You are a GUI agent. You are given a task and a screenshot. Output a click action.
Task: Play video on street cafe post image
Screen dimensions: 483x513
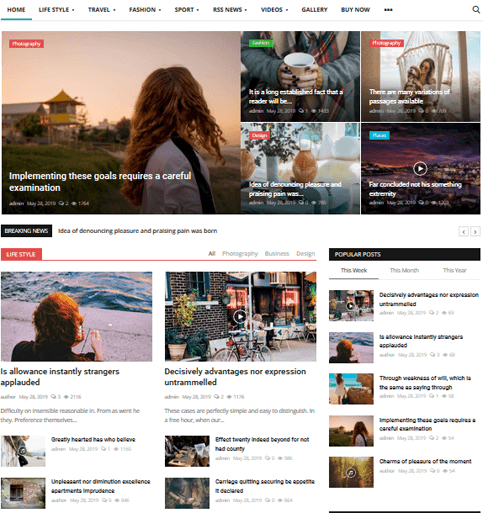240,316
